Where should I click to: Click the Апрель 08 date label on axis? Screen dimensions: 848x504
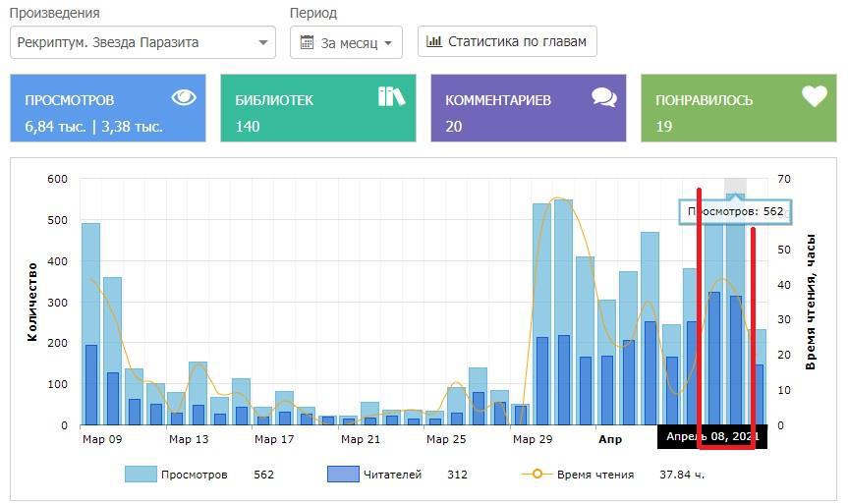[x=711, y=436]
